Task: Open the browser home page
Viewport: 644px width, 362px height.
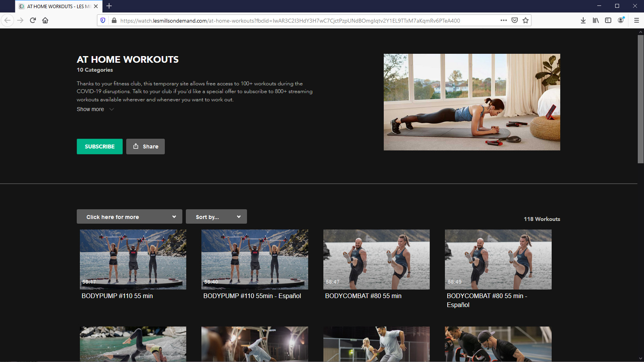Action: click(x=45, y=20)
